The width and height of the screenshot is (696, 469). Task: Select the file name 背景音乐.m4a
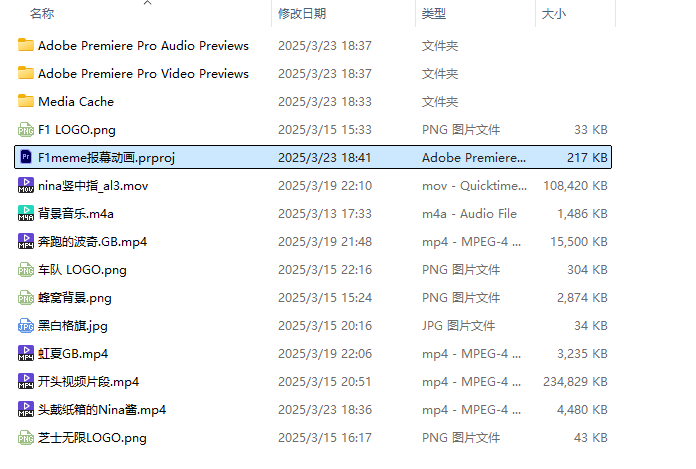(76, 213)
